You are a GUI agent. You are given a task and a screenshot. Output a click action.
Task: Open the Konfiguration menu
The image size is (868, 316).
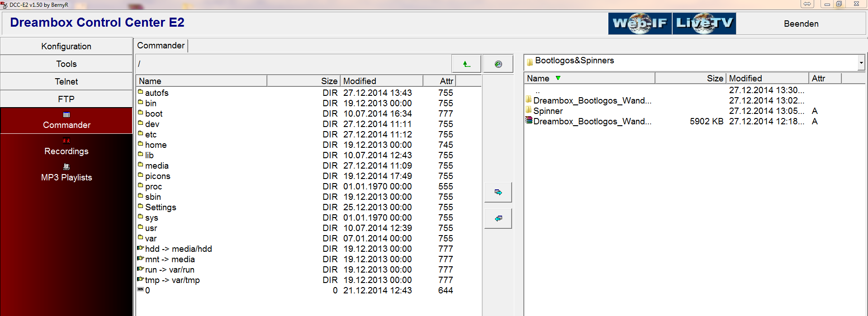tap(66, 47)
